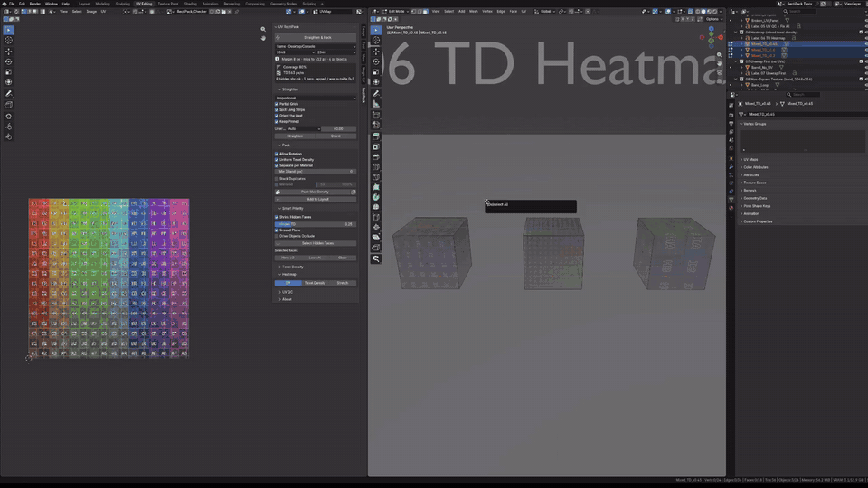Expand Color Attributes panel in properties
This screenshot has height=488, width=868.
(x=754, y=167)
